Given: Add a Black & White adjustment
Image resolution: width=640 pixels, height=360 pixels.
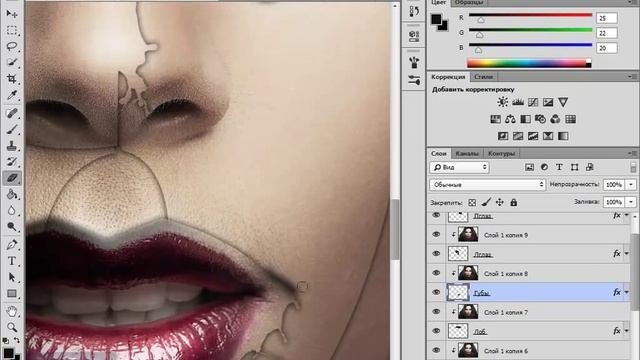Looking at the screenshot, I should pos(525,119).
